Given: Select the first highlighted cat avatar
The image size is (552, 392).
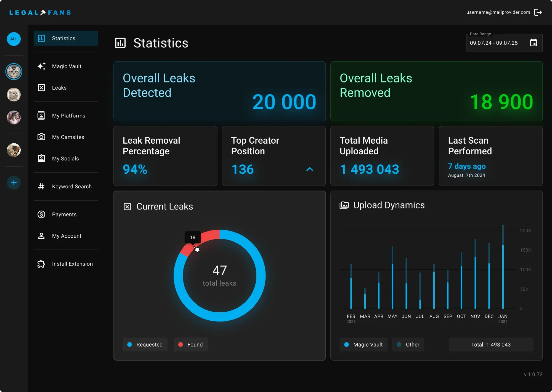Looking at the screenshot, I should click(14, 72).
